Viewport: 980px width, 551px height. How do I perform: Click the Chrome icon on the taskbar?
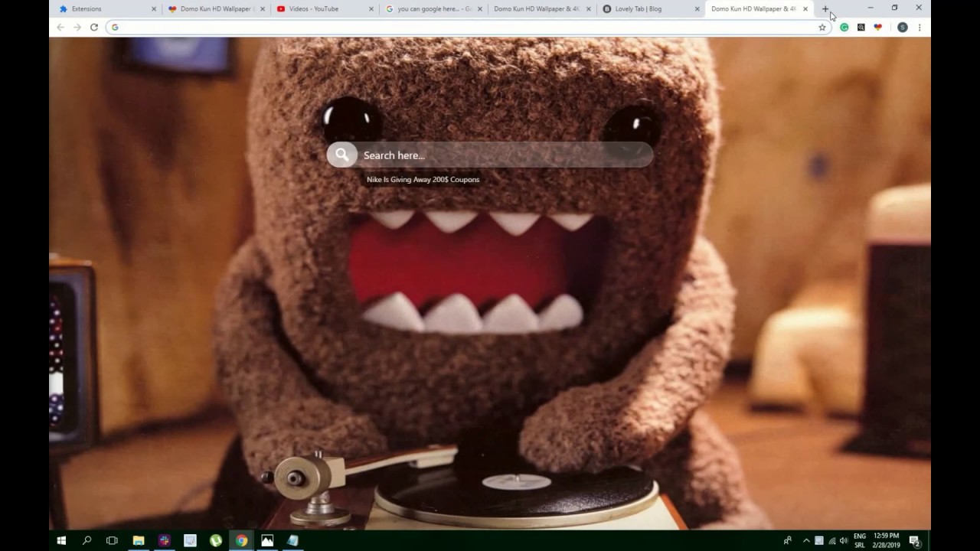241,541
